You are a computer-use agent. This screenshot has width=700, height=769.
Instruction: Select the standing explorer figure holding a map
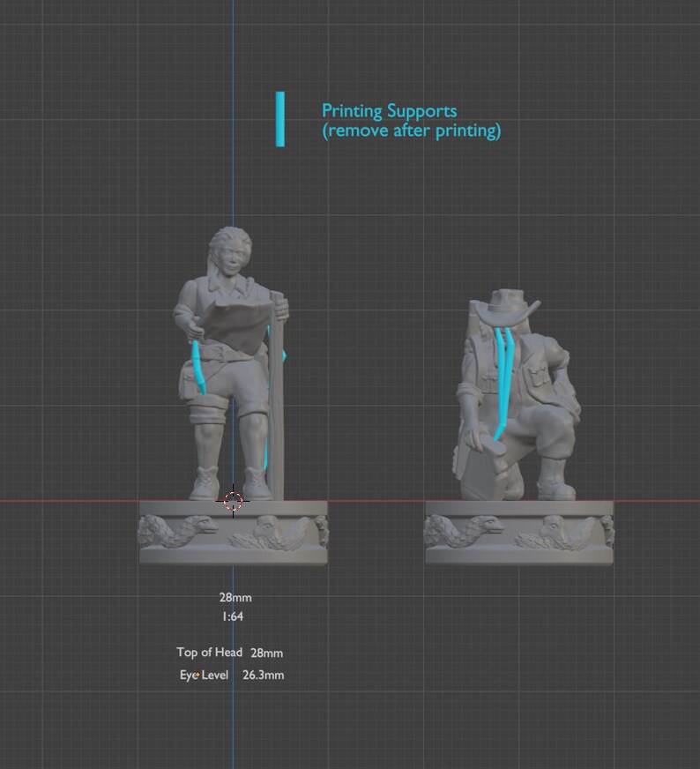[x=230, y=363]
